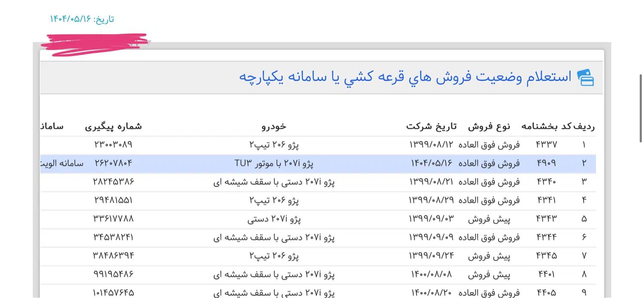Screen dimensions: 644x298
Task: Click پژو ۲۰۷i دستی in row 5
Action: (x=274, y=219)
